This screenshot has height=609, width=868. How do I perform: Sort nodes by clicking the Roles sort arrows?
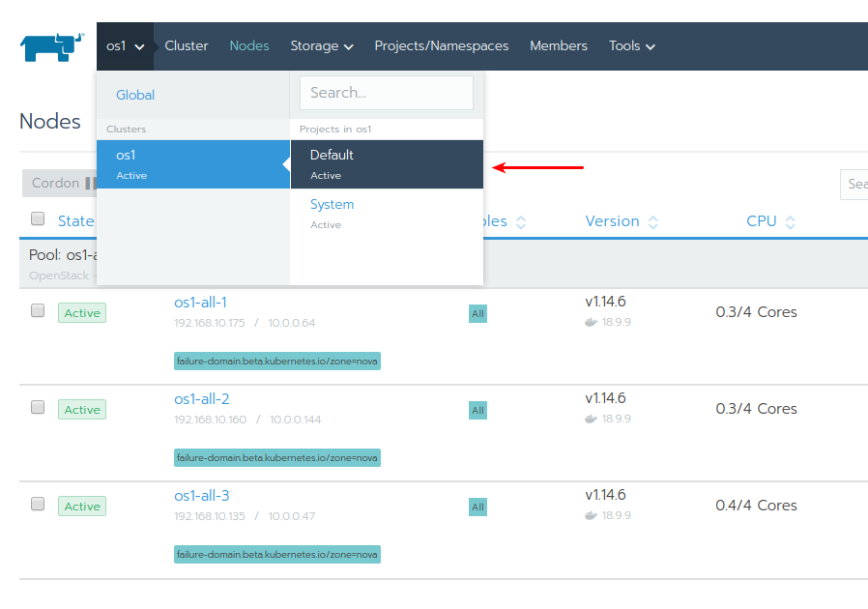pos(520,221)
